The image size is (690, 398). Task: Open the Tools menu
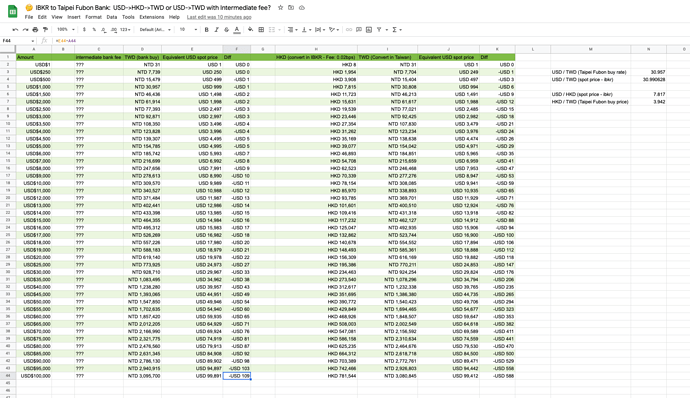pos(128,17)
